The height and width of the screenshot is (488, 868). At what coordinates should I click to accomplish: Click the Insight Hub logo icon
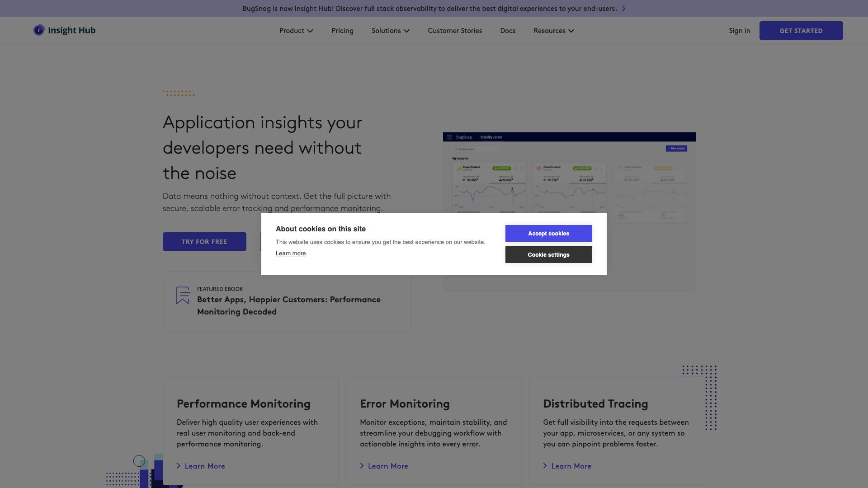point(39,30)
